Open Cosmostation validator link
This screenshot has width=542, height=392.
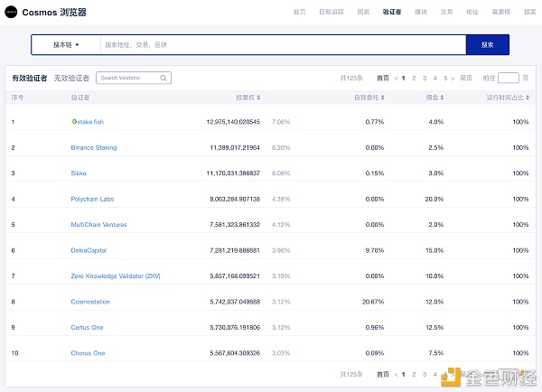pos(90,302)
